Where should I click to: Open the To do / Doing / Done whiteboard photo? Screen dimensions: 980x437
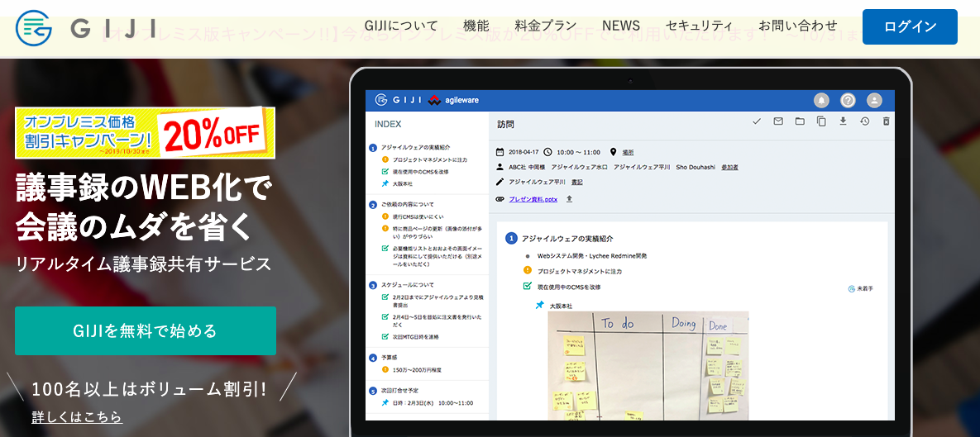coord(648,366)
